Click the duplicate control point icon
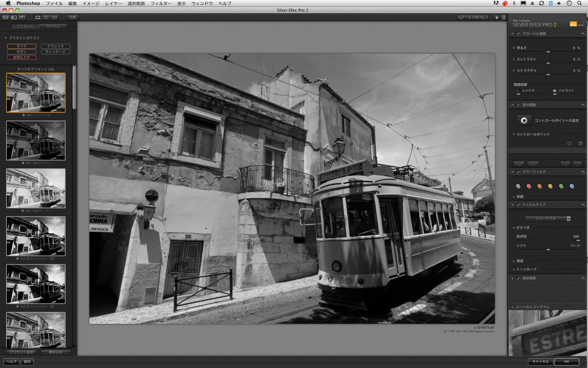The height and width of the screenshot is (368, 588). pos(565,164)
